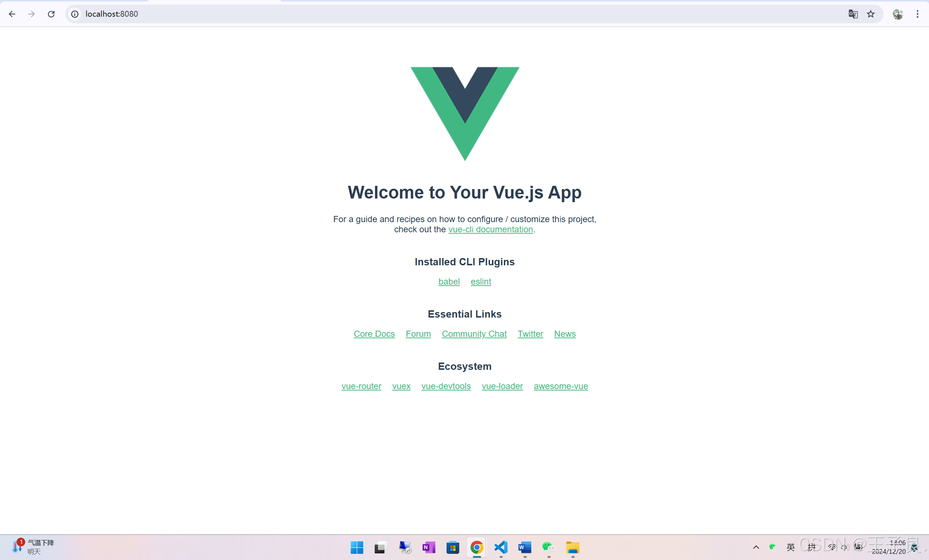Click the Vue.js logo icon
The image size is (929, 560).
[465, 114]
